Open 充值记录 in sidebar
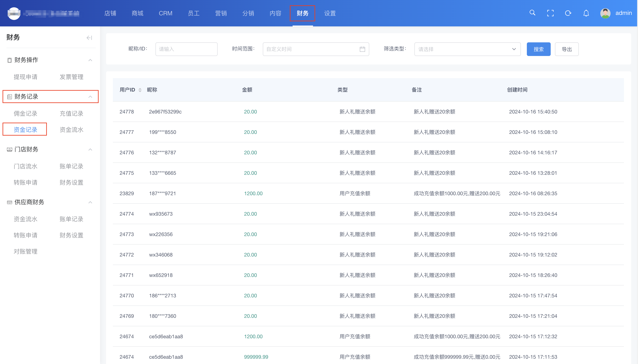 [x=72, y=113]
